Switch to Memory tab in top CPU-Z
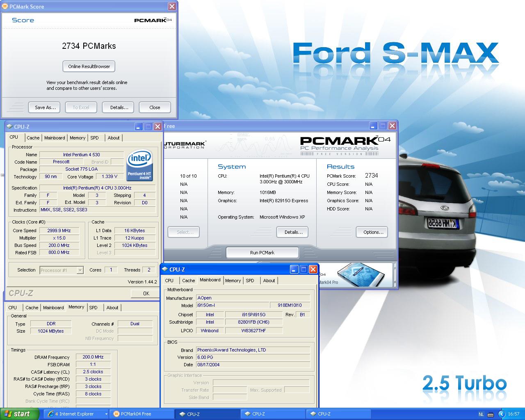The image size is (525, 420). click(x=78, y=138)
